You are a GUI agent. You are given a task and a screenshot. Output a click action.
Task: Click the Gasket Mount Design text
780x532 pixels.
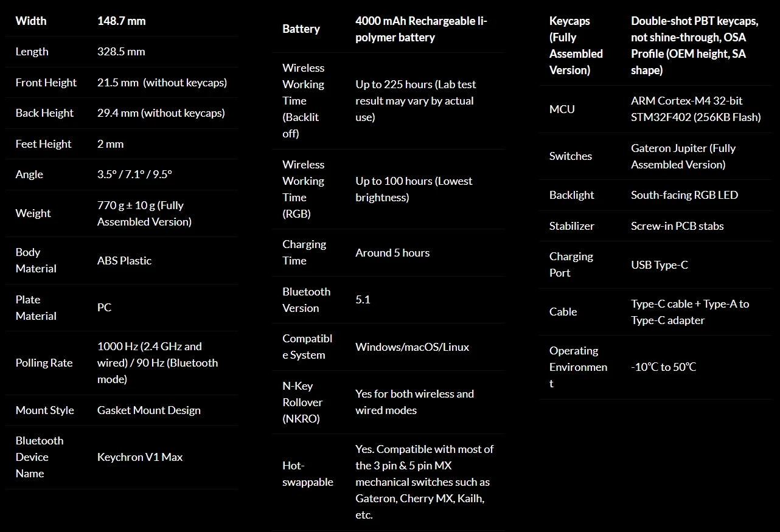click(x=148, y=410)
